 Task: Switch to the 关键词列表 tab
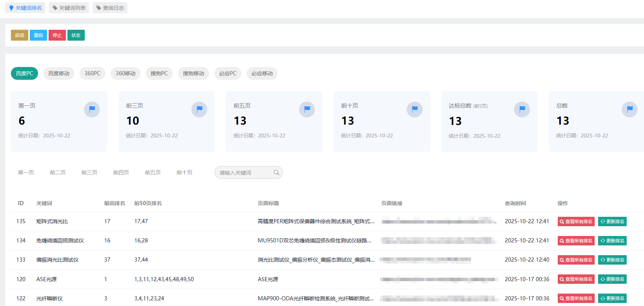tap(69, 8)
